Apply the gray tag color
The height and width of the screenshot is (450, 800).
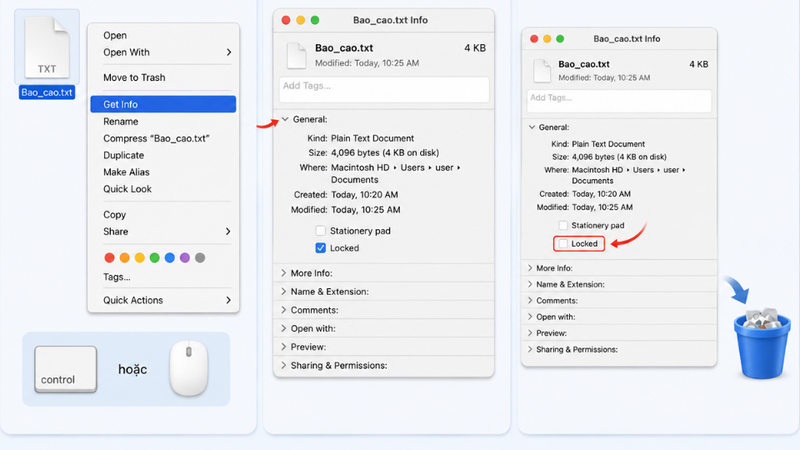click(x=200, y=258)
